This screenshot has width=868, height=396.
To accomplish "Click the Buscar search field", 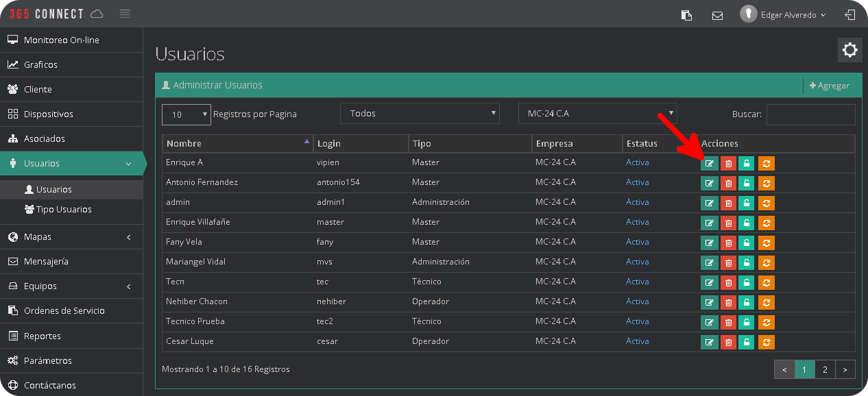I will pyautogui.click(x=810, y=114).
